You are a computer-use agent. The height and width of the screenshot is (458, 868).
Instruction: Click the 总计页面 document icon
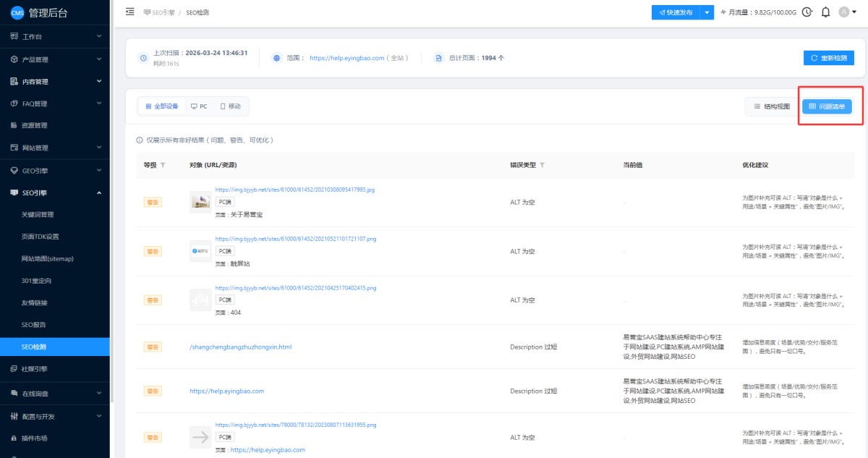pos(438,58)
